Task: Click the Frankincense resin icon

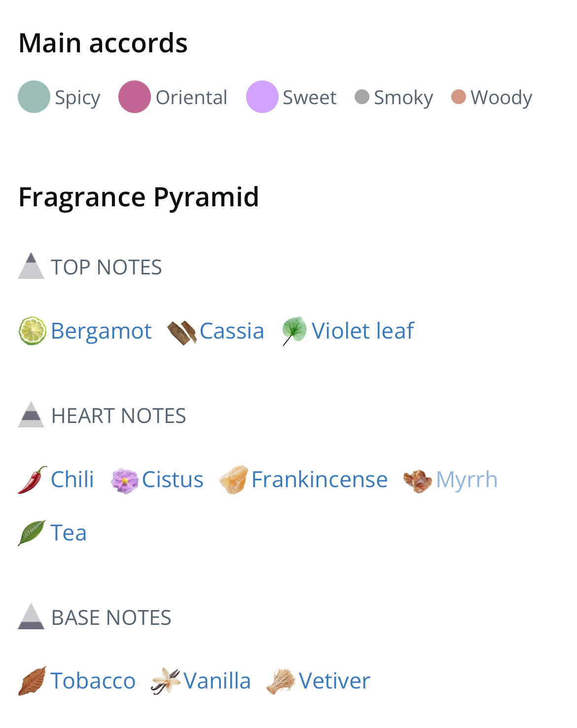Action: pyautogui.click(x=234, y=480)
